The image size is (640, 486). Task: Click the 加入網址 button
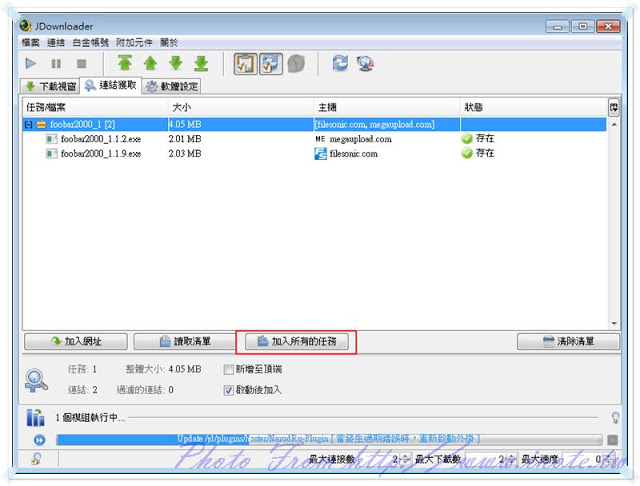(76, 342)
